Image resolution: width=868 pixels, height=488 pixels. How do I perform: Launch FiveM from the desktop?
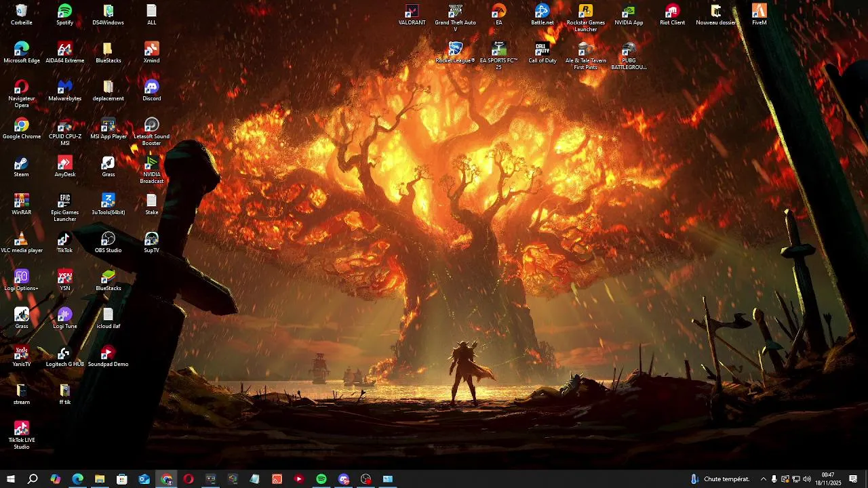[x=759, y=15]
